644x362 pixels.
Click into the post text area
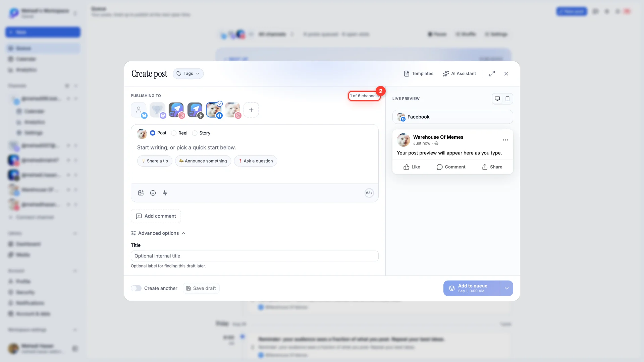pyautogui.click(x=255, y=147)
